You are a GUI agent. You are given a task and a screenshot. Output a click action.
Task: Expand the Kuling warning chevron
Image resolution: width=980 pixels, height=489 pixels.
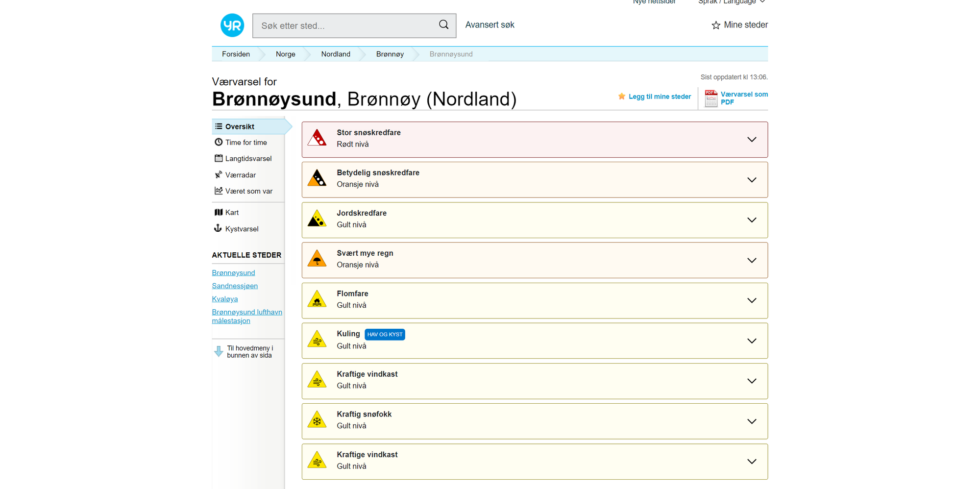(x=752, y=341)
